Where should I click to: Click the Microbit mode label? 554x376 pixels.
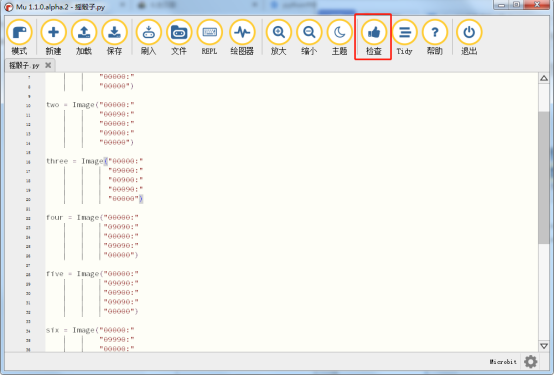click(x=503, y=362)
